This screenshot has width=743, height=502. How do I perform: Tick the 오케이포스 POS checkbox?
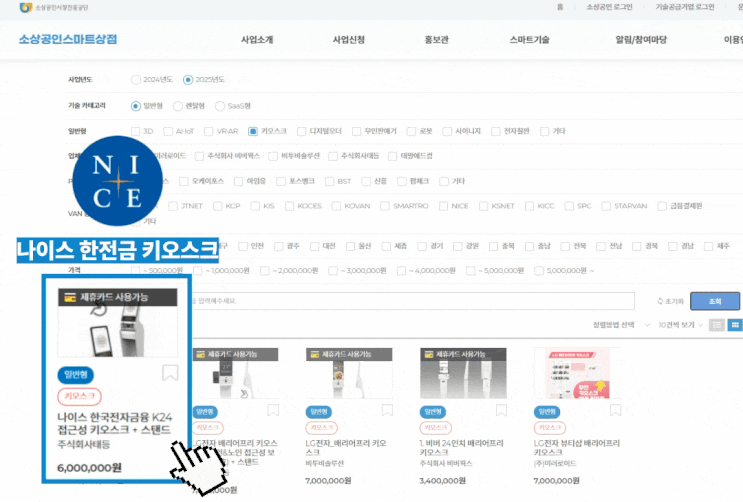pos(184,181)
